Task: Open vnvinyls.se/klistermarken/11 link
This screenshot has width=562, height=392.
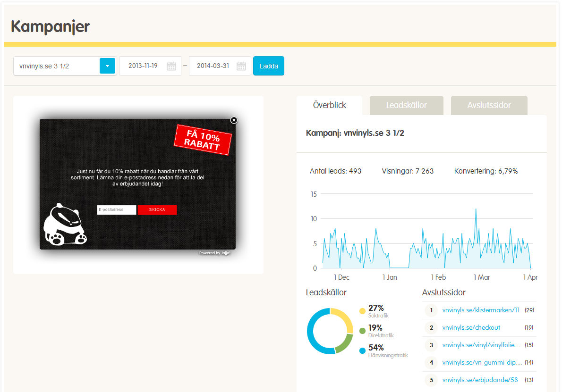Action: coord(481,310)
